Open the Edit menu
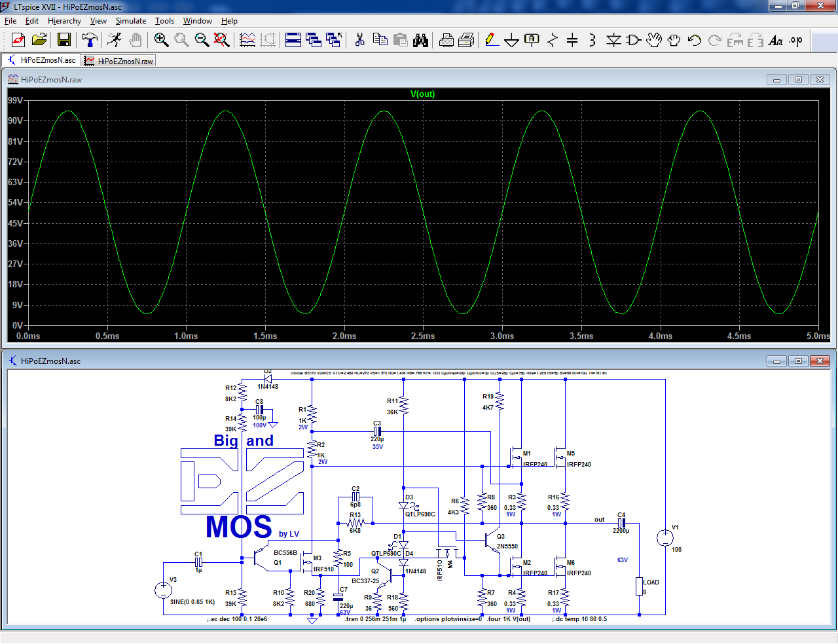The width and height of the screenshot is (838, 644). coord(32,21)
